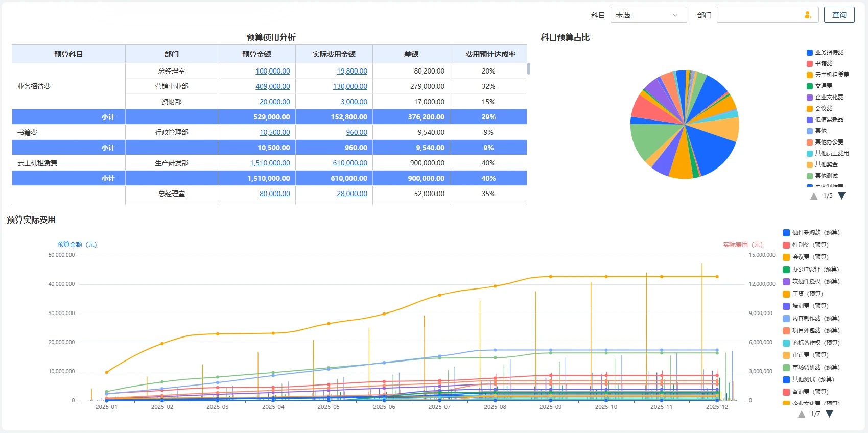Go to previous page of pie chart legend
The height and width of the screenshot is (433, 868).
[x=814, y=196]
